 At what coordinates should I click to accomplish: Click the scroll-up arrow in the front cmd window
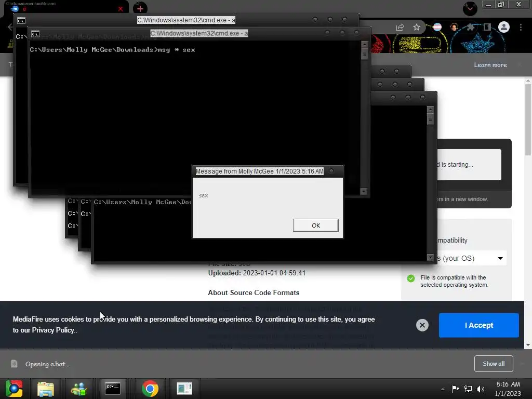364,45
